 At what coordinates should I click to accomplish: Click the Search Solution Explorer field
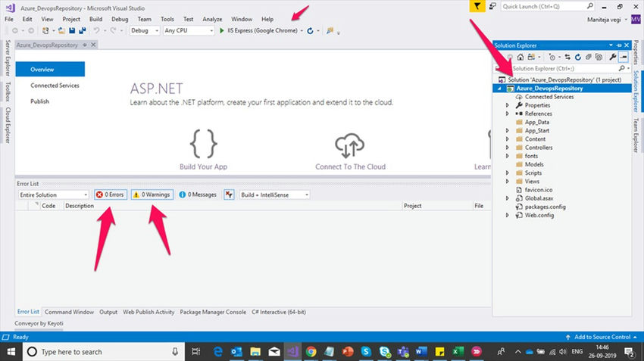pyautogui.click(x=561, y=69)
